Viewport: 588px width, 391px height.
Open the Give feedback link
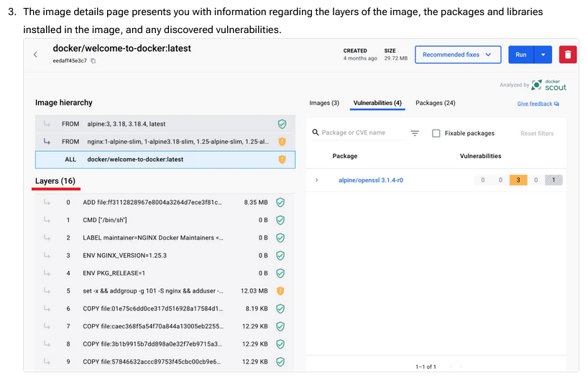[534, 103]
